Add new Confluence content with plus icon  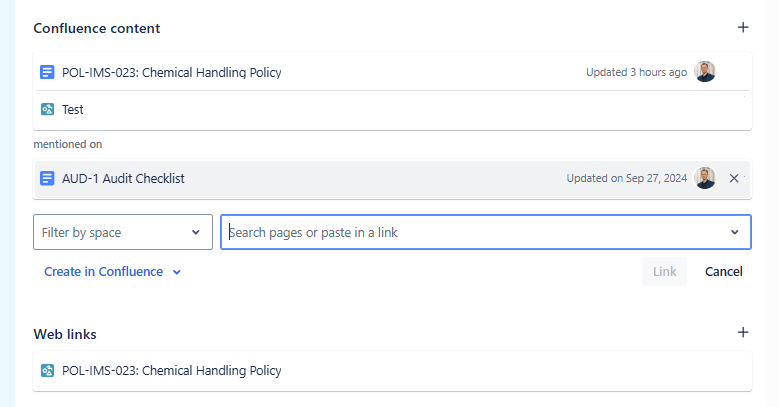coord(743,27)
